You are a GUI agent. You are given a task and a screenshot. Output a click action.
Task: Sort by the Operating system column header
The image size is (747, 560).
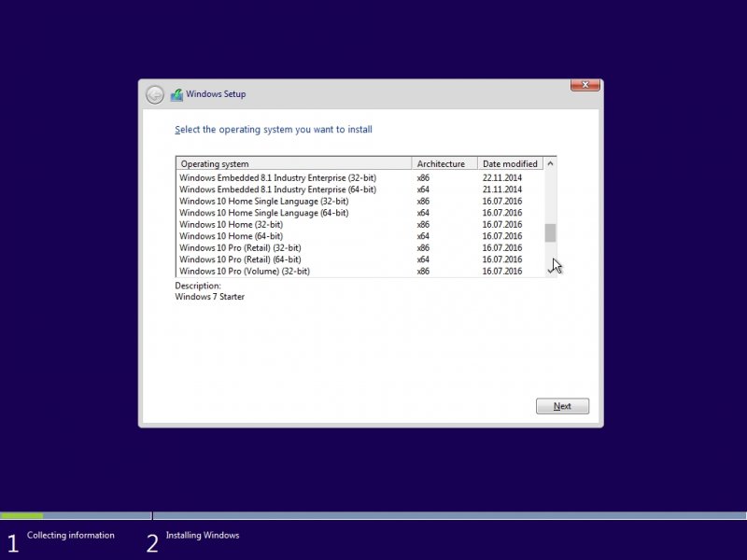click(294, 164)
